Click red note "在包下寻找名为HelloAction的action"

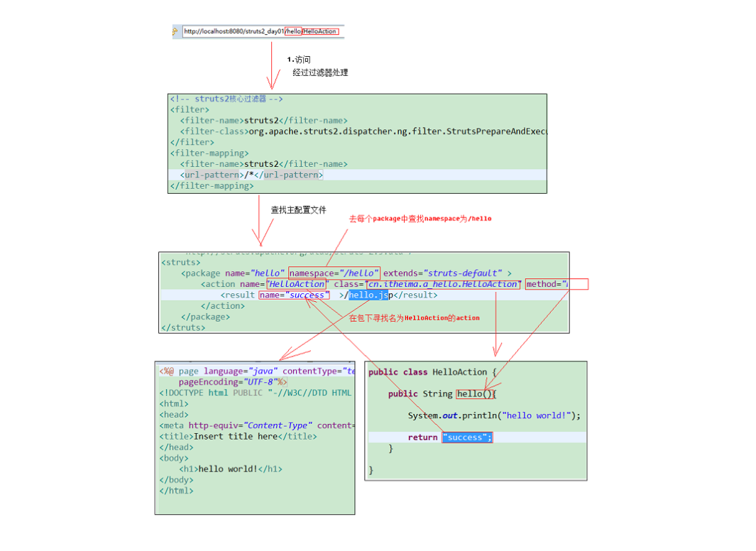414,318
